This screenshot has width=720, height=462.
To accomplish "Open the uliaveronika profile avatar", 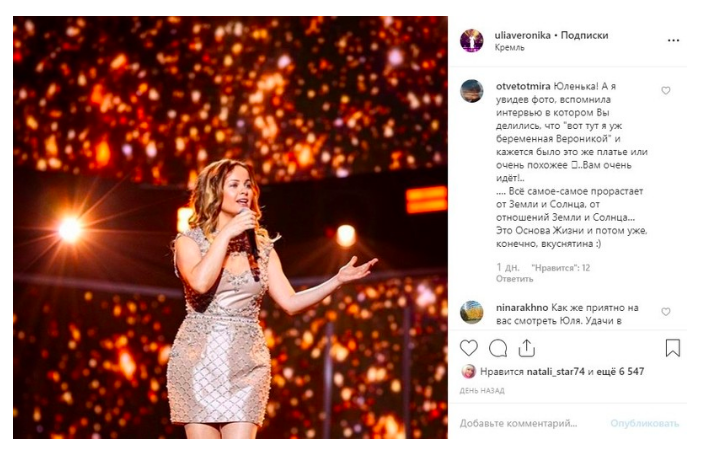I will [472, 40].
